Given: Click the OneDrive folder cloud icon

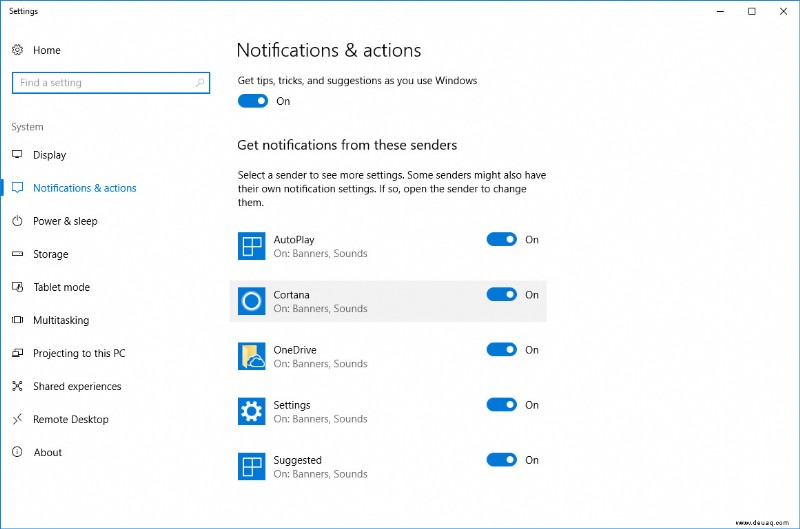Looking at the screenshot, I should [252, 356].
